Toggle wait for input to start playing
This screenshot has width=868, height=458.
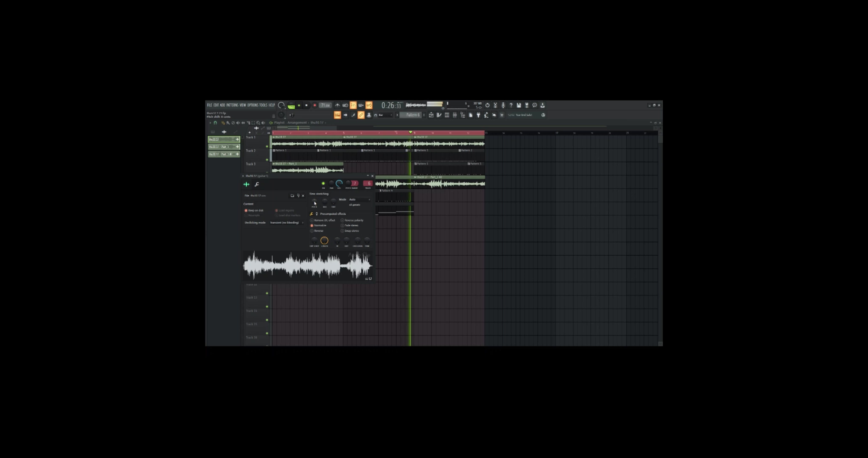(x=345, y=105)
